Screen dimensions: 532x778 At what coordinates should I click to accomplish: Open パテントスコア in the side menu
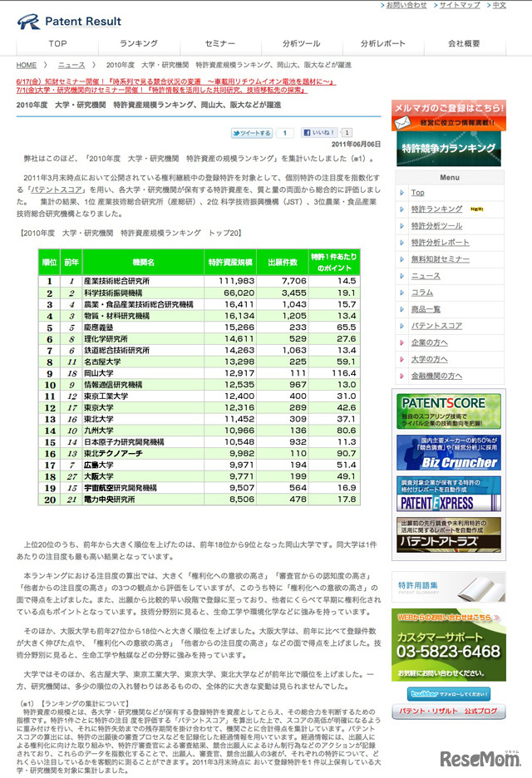click(436, 326)
